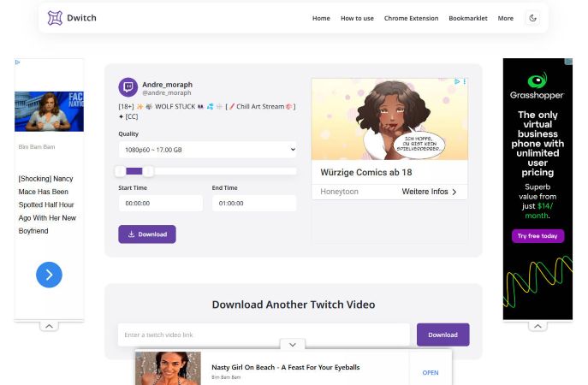Click OPEN on bottom ad

[431, 373]
